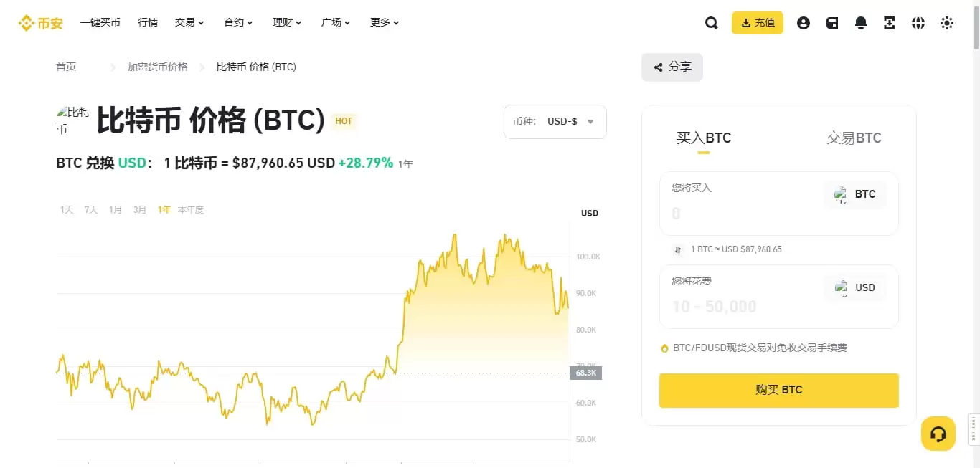This screenshot has width=980, height=468.
Task: Open customer support headset chat icon
Action: point(938,434)
